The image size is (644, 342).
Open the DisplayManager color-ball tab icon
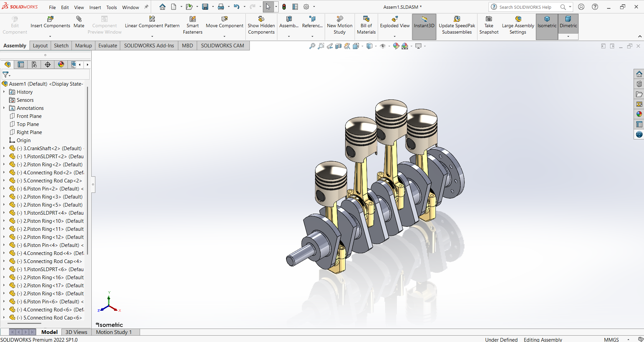pos(61,65)
